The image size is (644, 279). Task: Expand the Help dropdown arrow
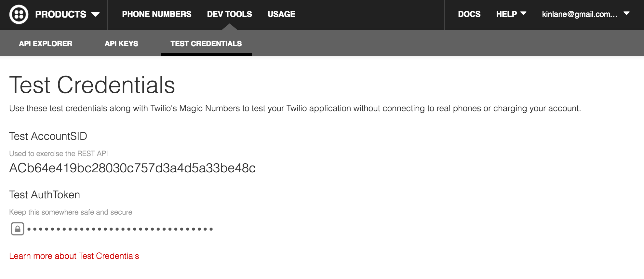point(523,14)
